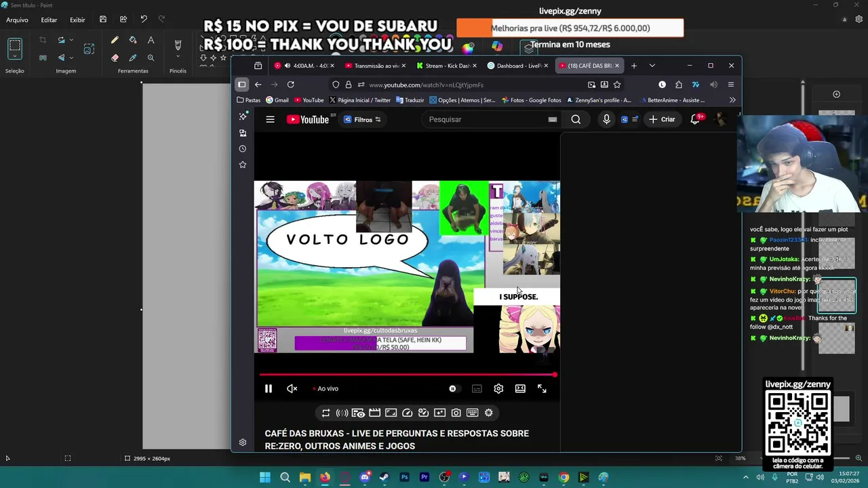Click the Paint save icon

(103, 20)
